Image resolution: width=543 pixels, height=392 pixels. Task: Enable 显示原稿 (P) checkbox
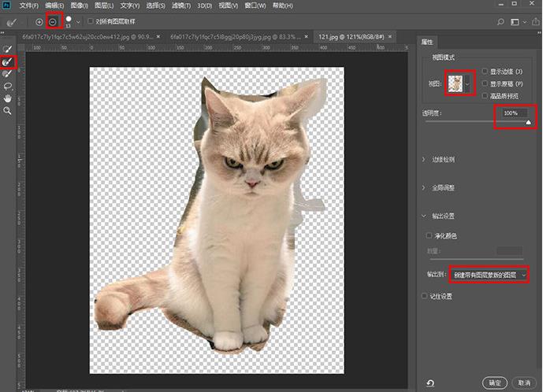(x=485, y=83)
